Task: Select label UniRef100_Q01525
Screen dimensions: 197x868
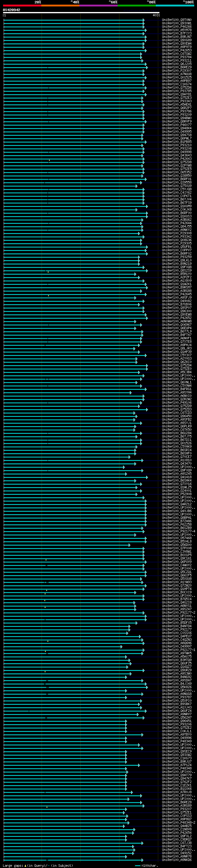Action: point(177,77)
